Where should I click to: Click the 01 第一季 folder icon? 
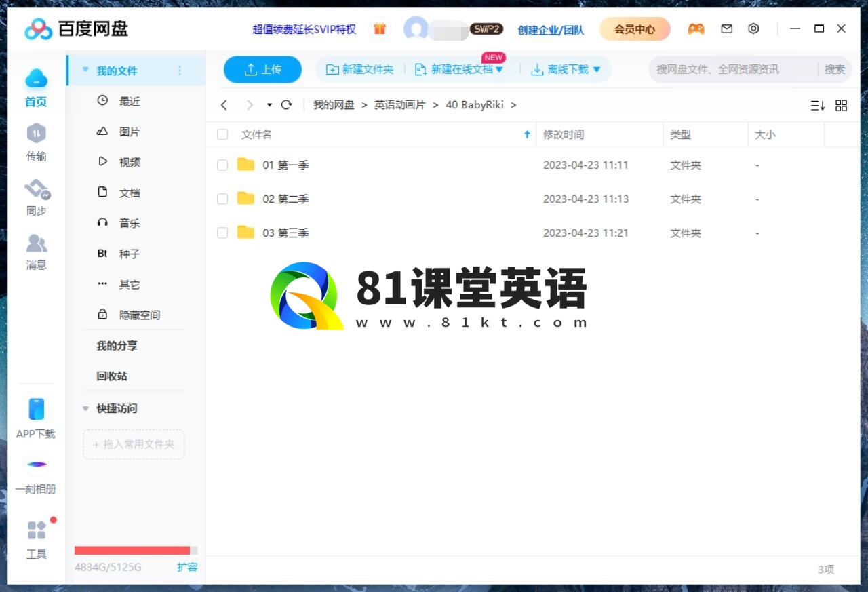pos(245,165)
